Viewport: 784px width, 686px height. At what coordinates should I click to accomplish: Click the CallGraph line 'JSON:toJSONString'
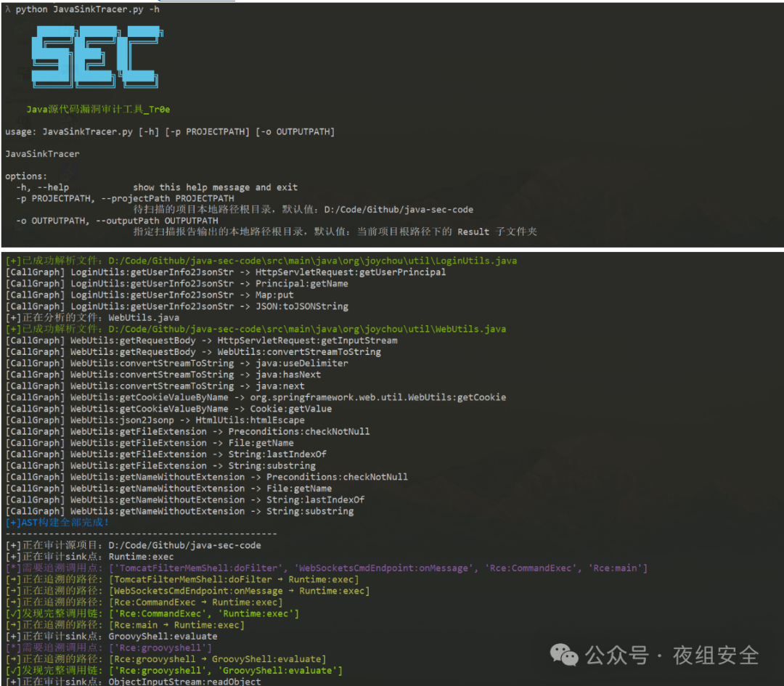coord(176,306)
